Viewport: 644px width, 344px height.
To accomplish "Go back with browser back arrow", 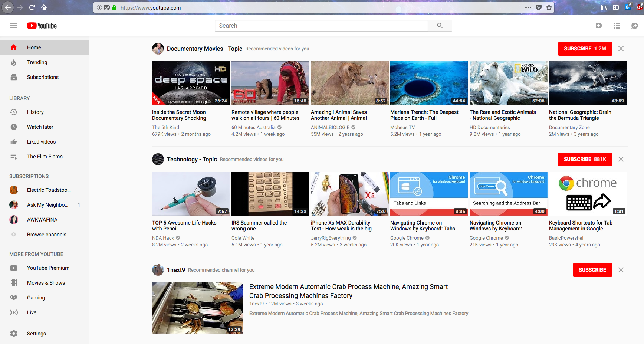I will (x=8, y=7).
